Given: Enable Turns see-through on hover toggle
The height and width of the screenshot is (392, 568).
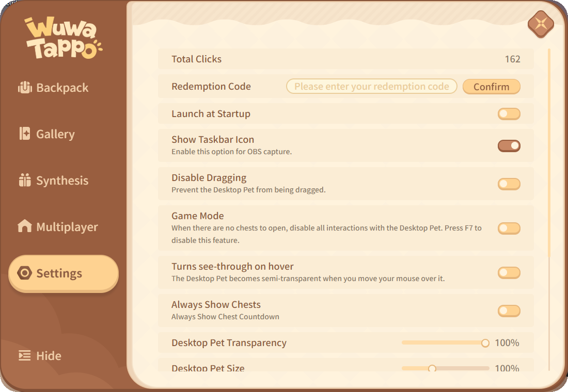Looking at the screenshot, I should click(509, 272).
